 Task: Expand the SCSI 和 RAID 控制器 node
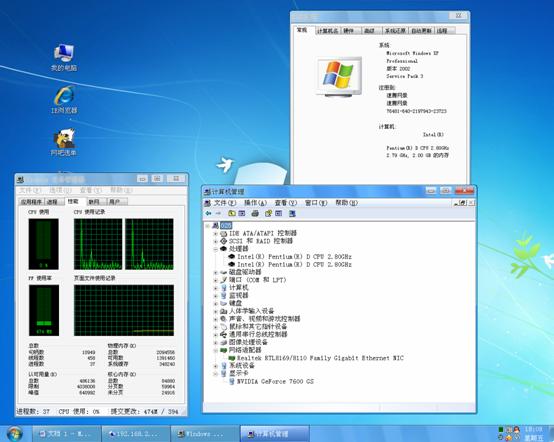click(x=215, y=241)
